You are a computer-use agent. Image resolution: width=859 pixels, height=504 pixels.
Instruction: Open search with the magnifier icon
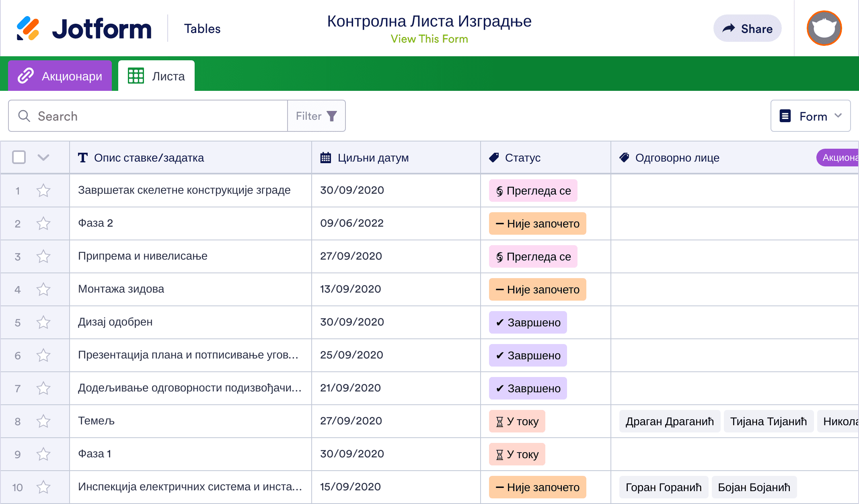tap(24, 116)
